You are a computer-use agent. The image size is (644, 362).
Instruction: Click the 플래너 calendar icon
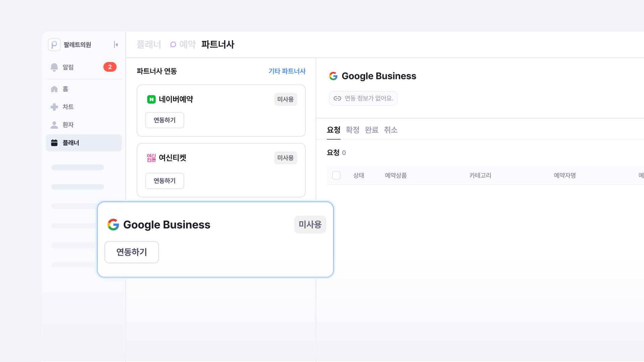coord(54,143)
